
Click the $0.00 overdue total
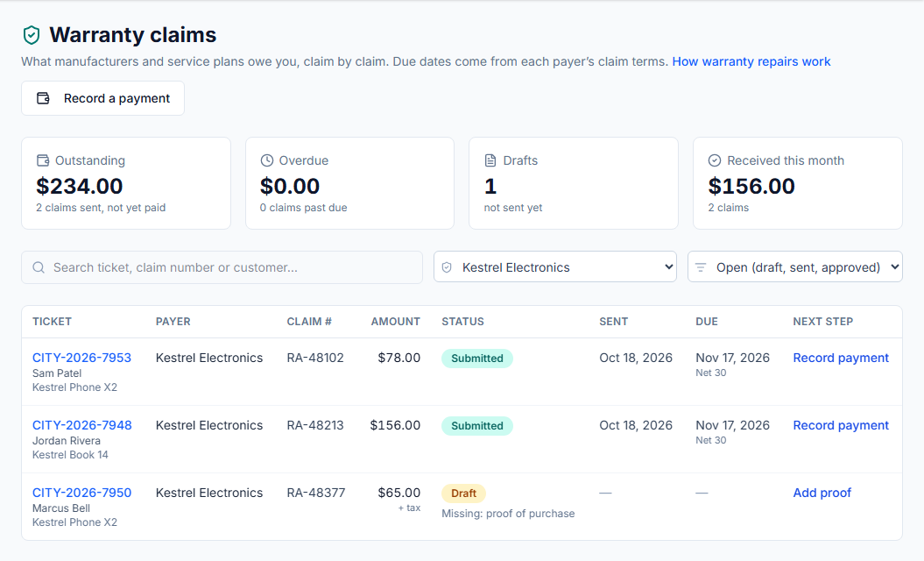290,187
